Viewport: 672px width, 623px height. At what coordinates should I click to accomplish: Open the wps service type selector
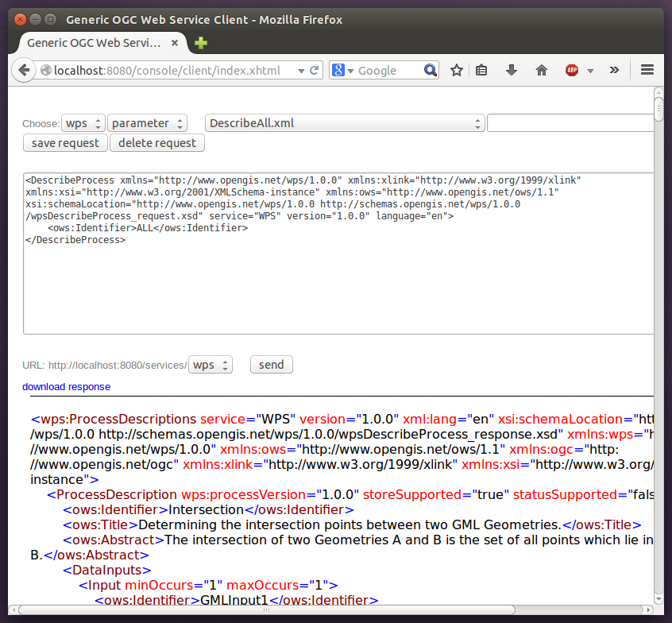[x=83, y=123]
